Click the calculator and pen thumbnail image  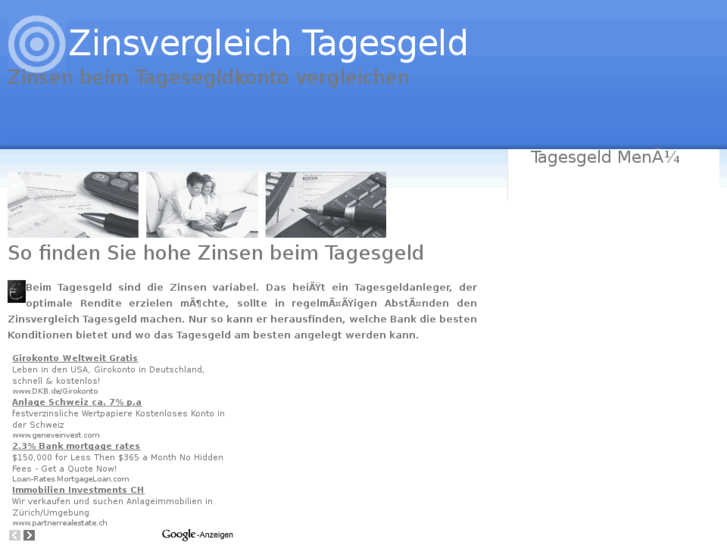pyautogui.click(x=73, y=205)
